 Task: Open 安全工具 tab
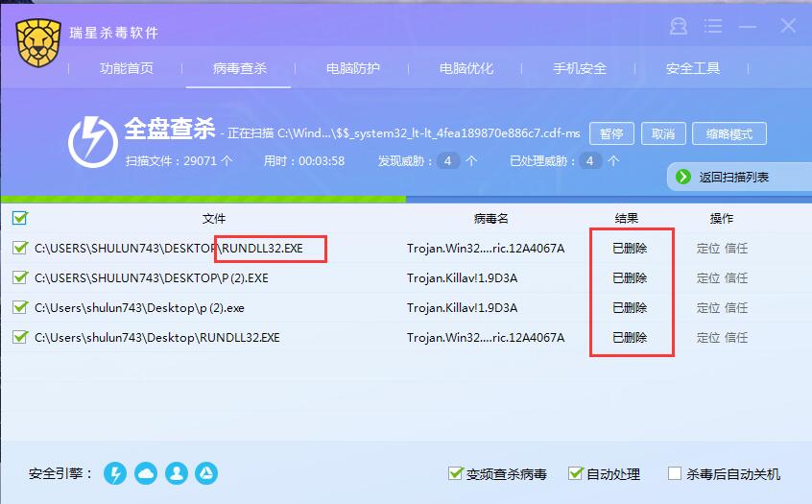(693, 68)
